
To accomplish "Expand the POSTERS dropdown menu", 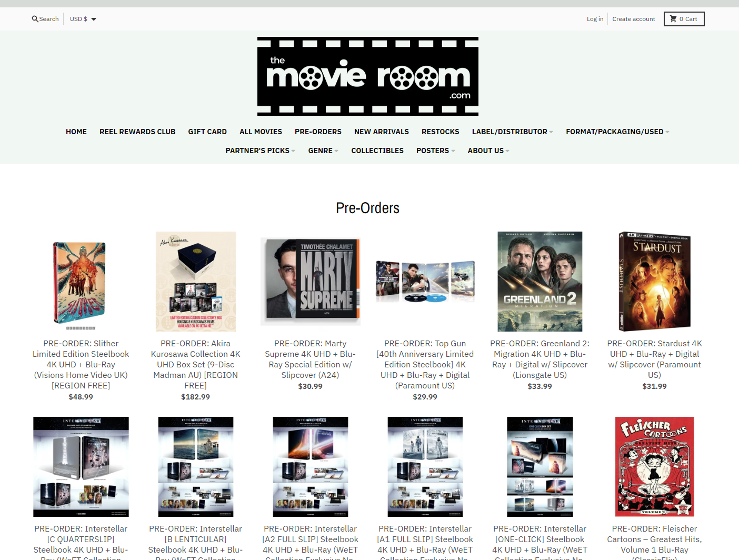I will pyautogui.click(x=436, y=151).
